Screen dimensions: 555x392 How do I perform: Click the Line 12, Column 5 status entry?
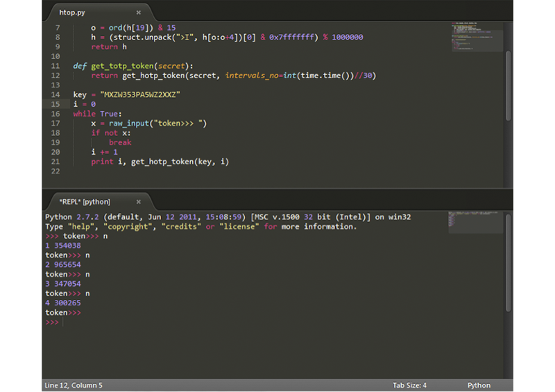74,385
